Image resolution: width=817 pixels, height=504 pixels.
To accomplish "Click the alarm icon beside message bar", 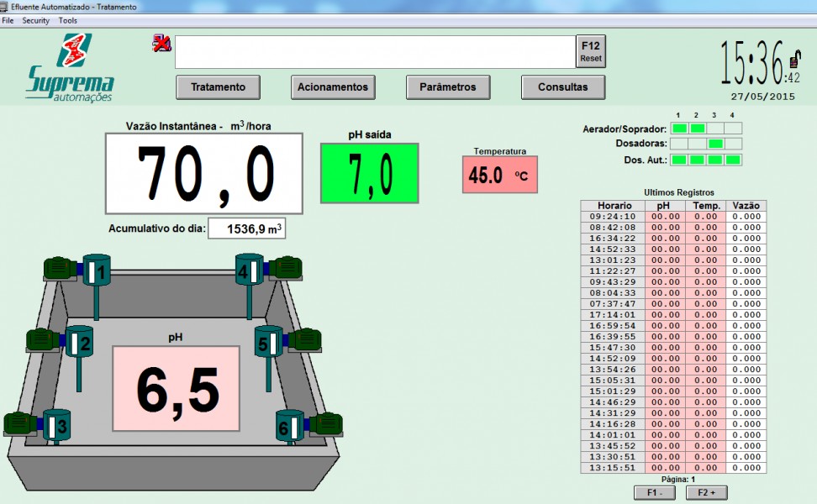I will [161, 44].
